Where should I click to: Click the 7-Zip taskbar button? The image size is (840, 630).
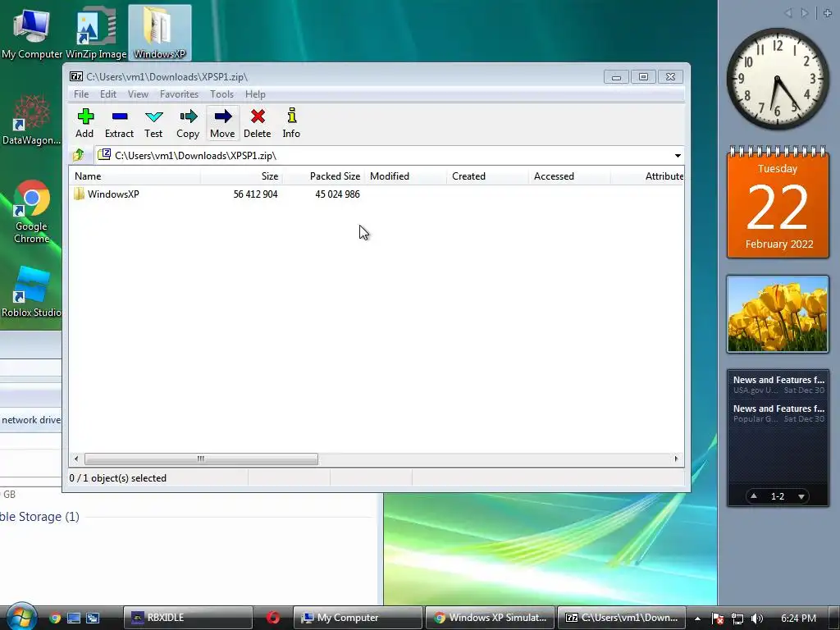(622, 618)
